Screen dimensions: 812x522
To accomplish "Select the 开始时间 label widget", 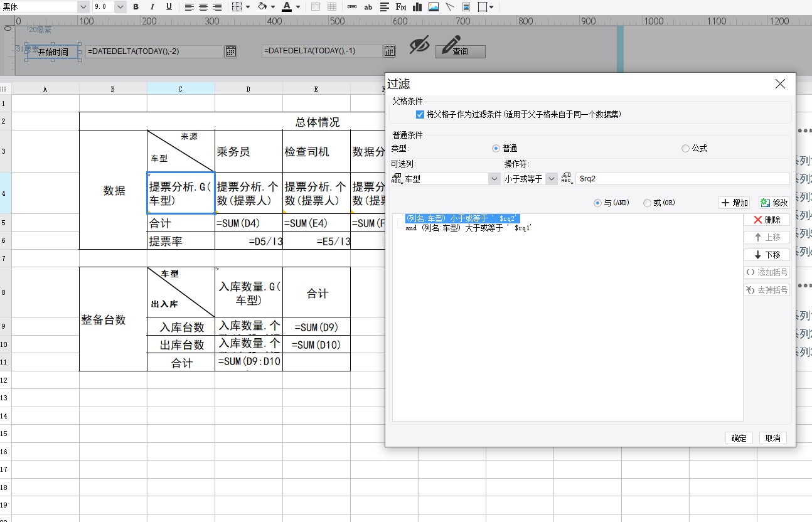I will 53,52.
